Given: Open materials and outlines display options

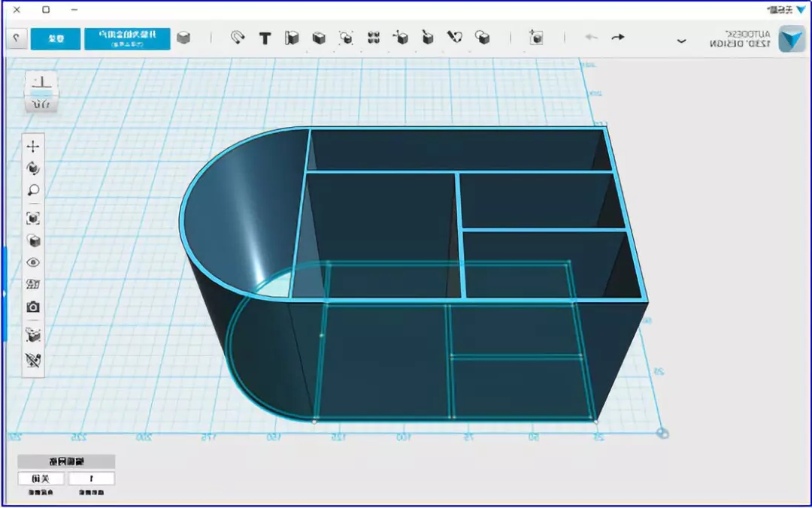Looking at the screenshot, I should point(33,240).
